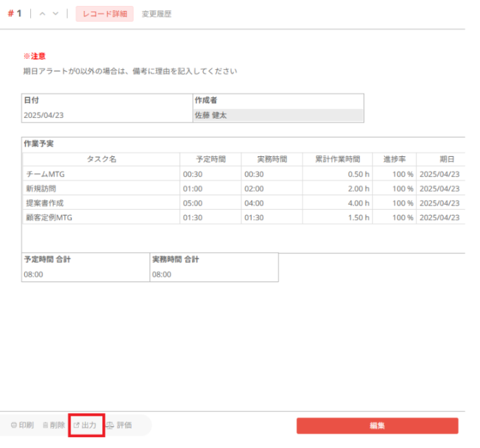Click the 予定時間 合計 value field
Screen dimensions: 480x448
[86, 274]
